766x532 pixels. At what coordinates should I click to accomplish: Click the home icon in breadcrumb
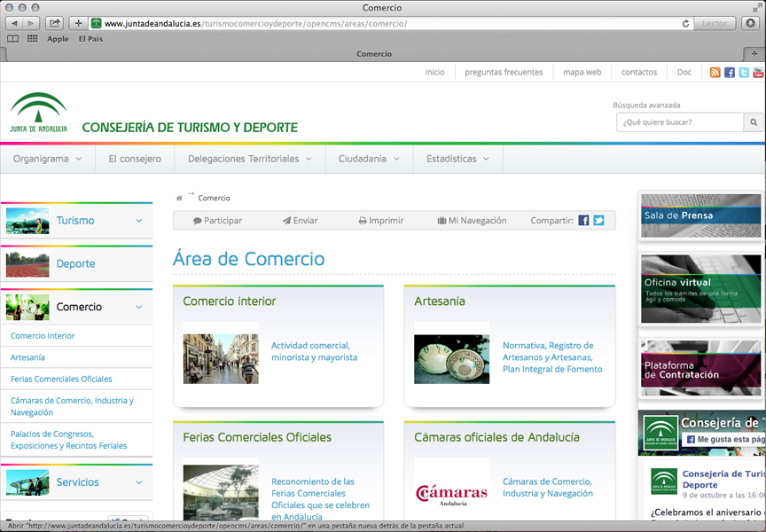click(179, 199)
